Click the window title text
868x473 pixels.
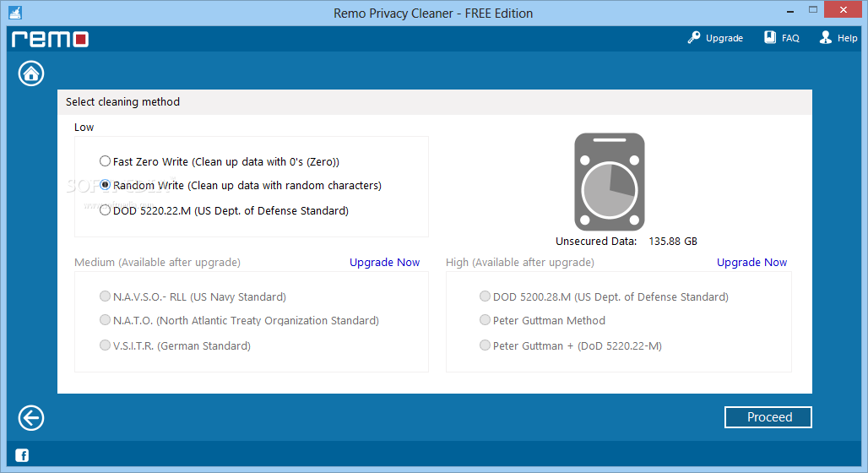click(x=433, y=14)
